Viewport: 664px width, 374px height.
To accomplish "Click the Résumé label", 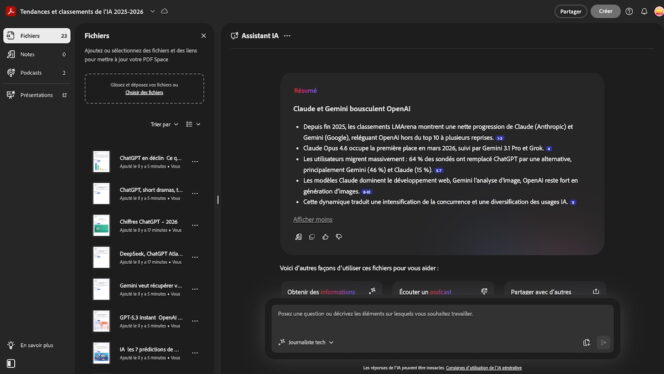I will [x=305, y=91].
